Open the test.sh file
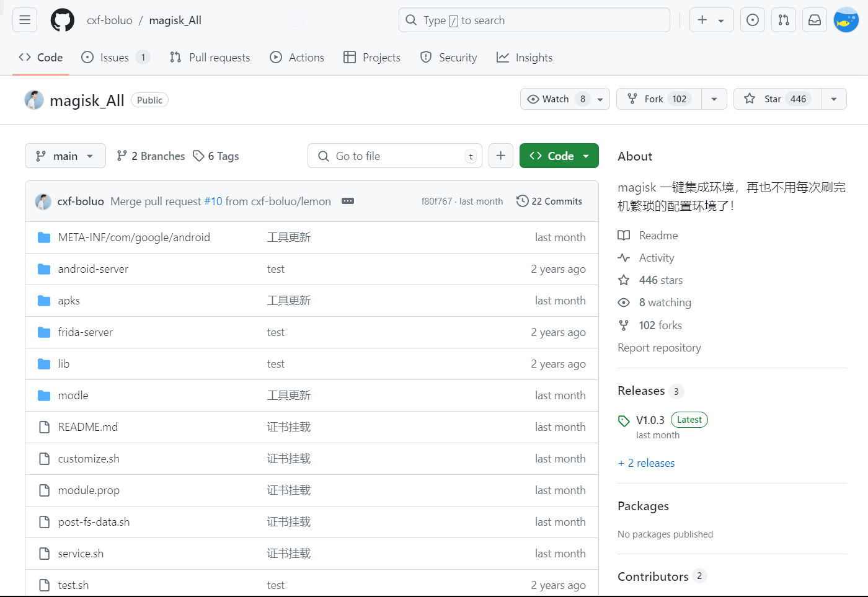The image size is (868, 597). tap(73, 585)
